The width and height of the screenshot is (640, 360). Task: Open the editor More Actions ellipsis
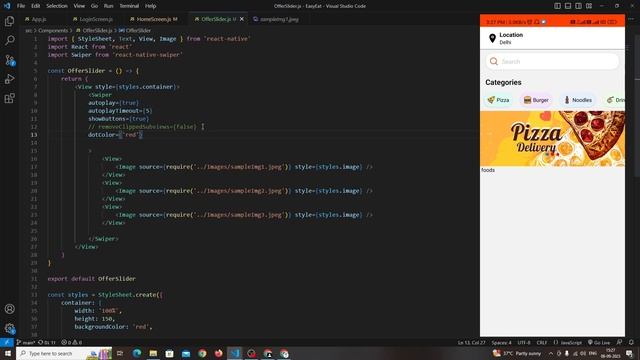click(x=631, y=19)
